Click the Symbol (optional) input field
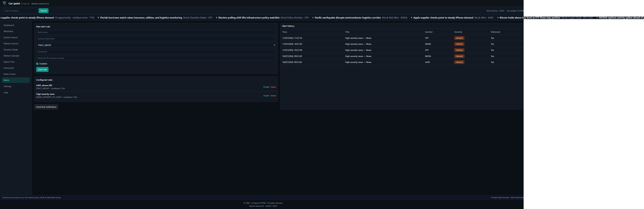The height and width of the screenshot is (209, 644). [x=156, y=39]
